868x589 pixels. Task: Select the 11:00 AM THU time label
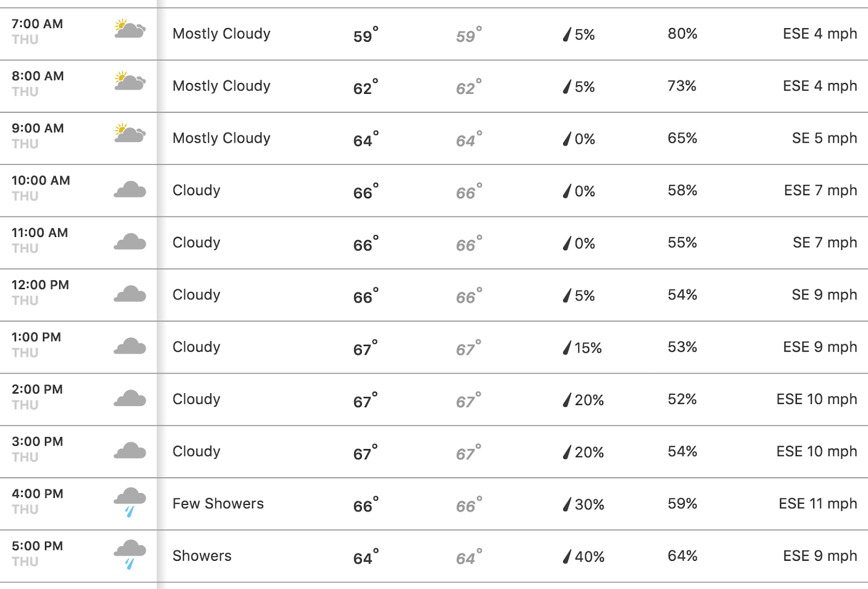pos(40,240)
